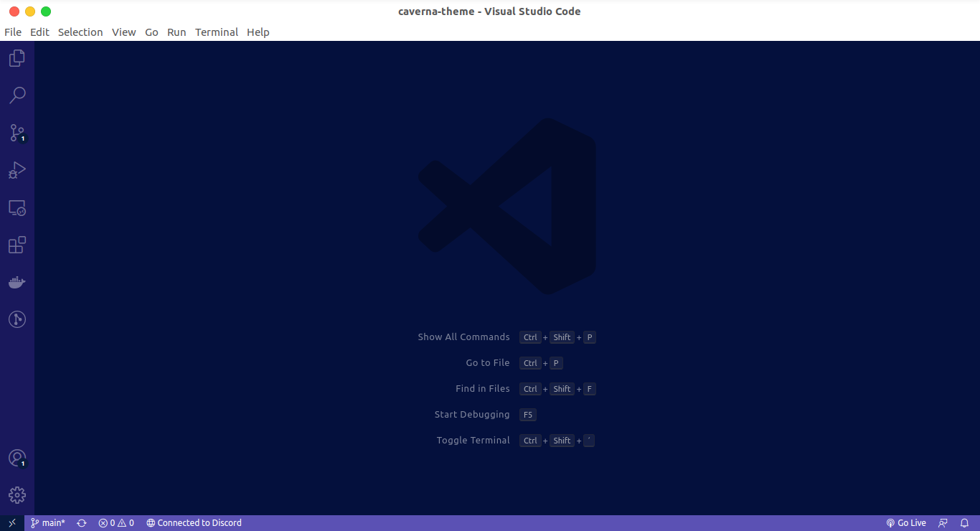Open the Selection menu
This screenshot has height=531, width=980.
pyautogui.click(x=80, y=32)
